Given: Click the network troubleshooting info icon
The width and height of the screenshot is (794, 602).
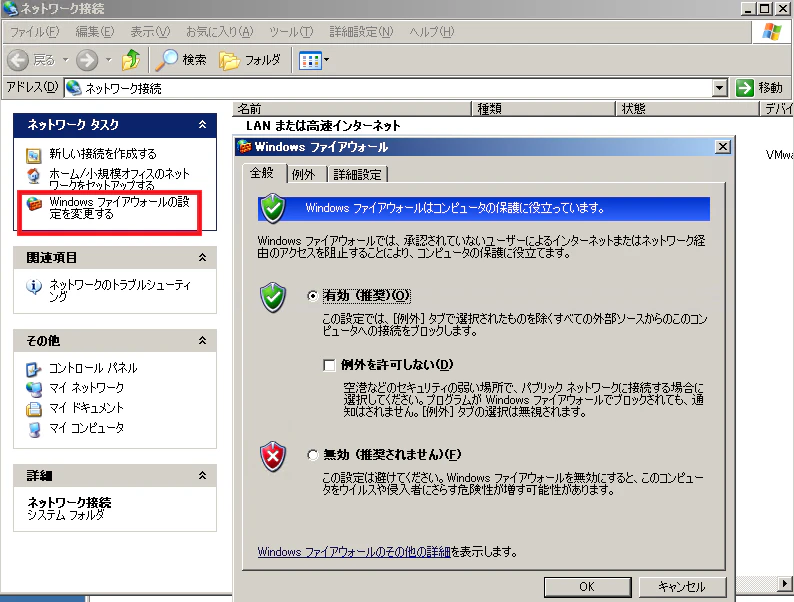Looking at the screenshot, I should (33, 287).
